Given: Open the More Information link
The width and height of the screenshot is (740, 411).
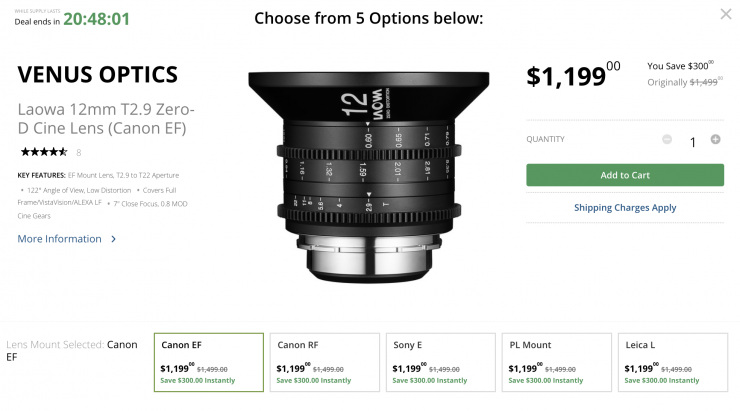Looking at the screenshot, I should (60, 239).
